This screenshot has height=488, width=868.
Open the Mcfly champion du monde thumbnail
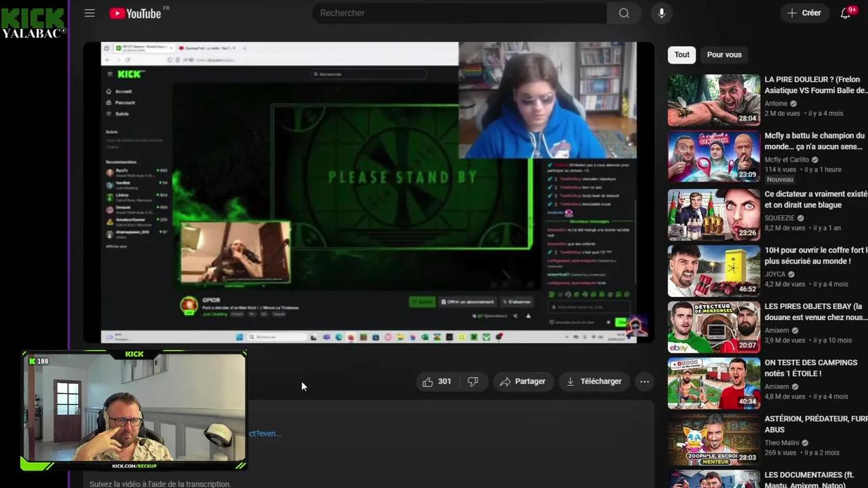click(x=713, y=157)
